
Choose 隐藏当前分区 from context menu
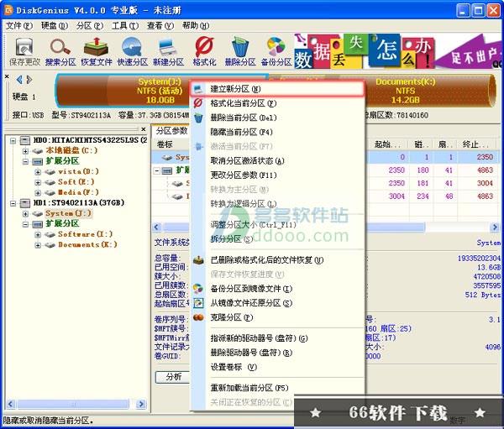[x=277, y=132]
